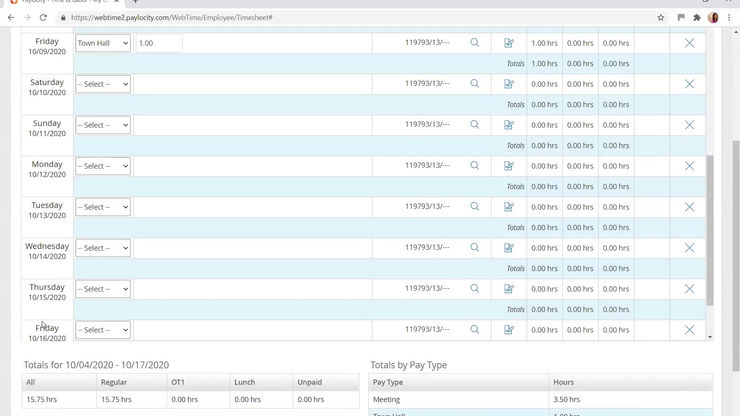Focus the hours field for Monday 10/12/2020

pyautogui.click(x=253, y=166)
